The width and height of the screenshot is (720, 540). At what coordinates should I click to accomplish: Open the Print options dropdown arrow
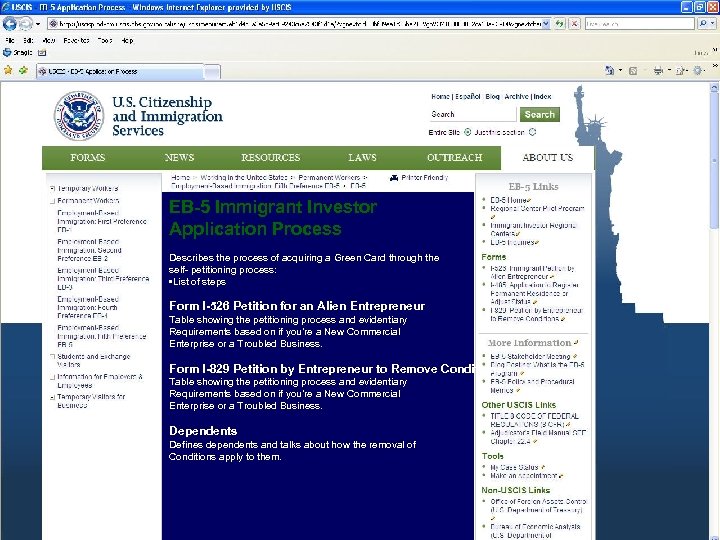tap(669, 71)
